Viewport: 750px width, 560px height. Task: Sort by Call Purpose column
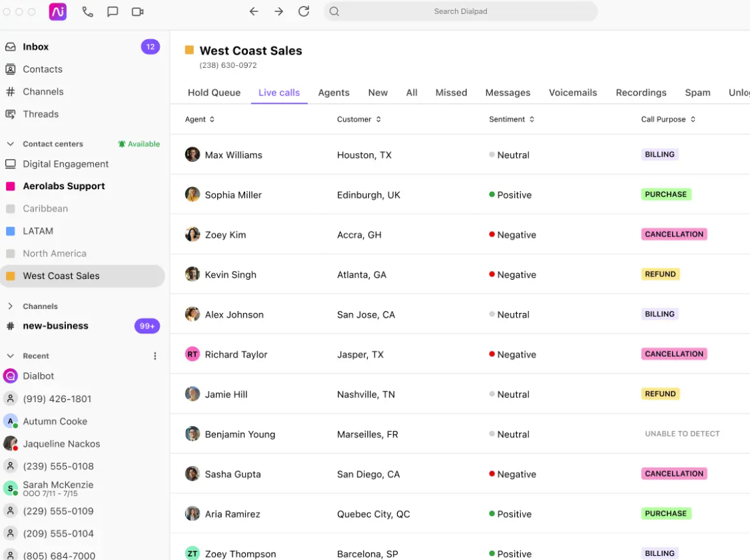point(668,119)
